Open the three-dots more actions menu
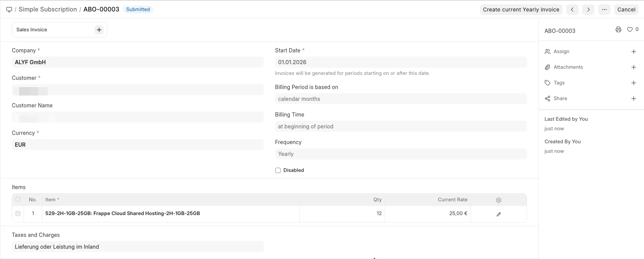 click(604, 10)
